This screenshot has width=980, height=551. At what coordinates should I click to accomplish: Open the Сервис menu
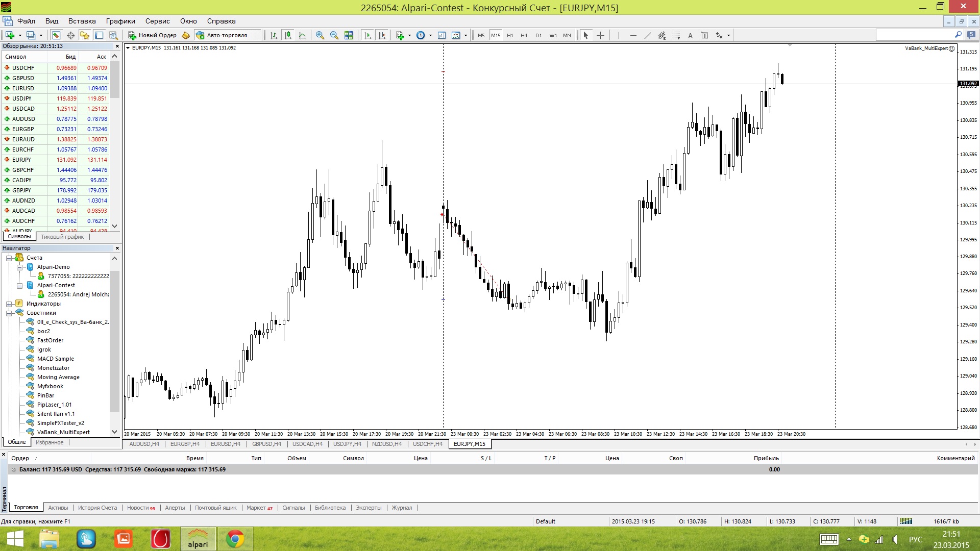[157, 21]
